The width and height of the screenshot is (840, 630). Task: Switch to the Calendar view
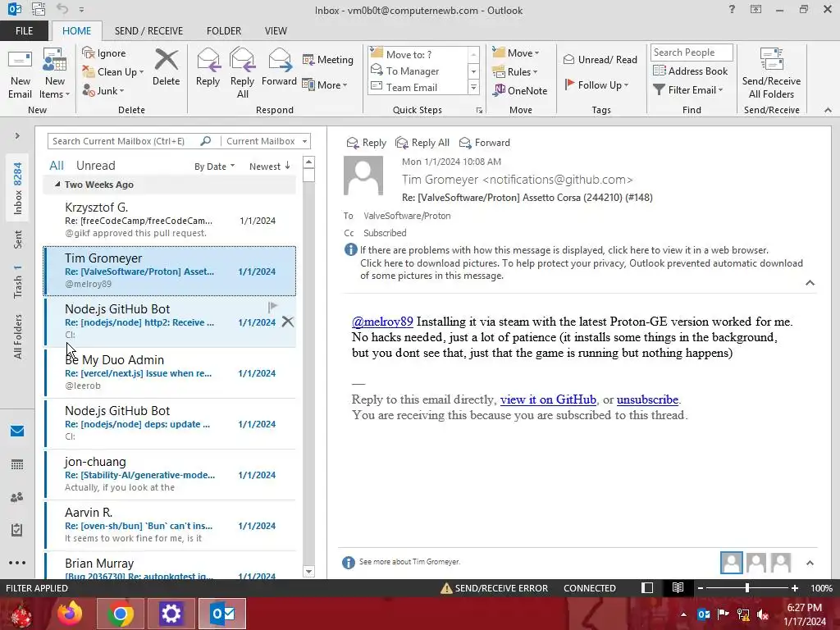point(17,464)
